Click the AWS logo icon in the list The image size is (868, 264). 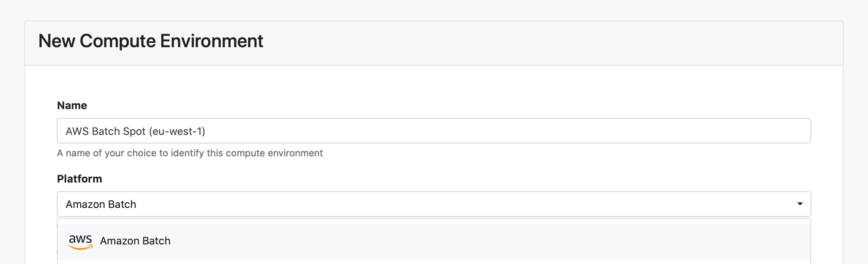(x=80, y=241)
